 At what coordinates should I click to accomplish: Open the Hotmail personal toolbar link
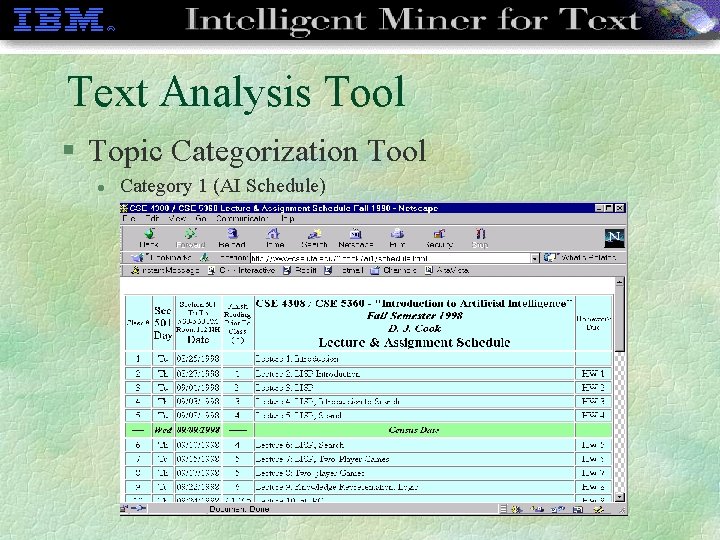pyautogui.click(x=344, y=270)
